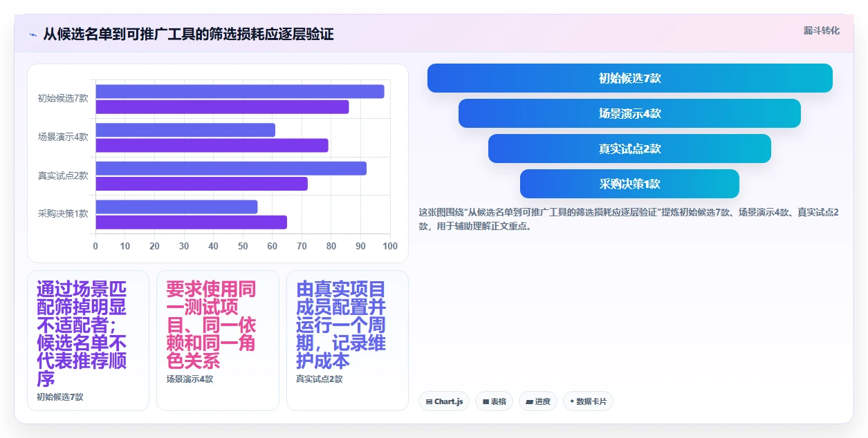The width and height of the screenshot is (868, 438).
Task: Click the 场景演示4款 caption under the pink card
Action: pos(190,379)
